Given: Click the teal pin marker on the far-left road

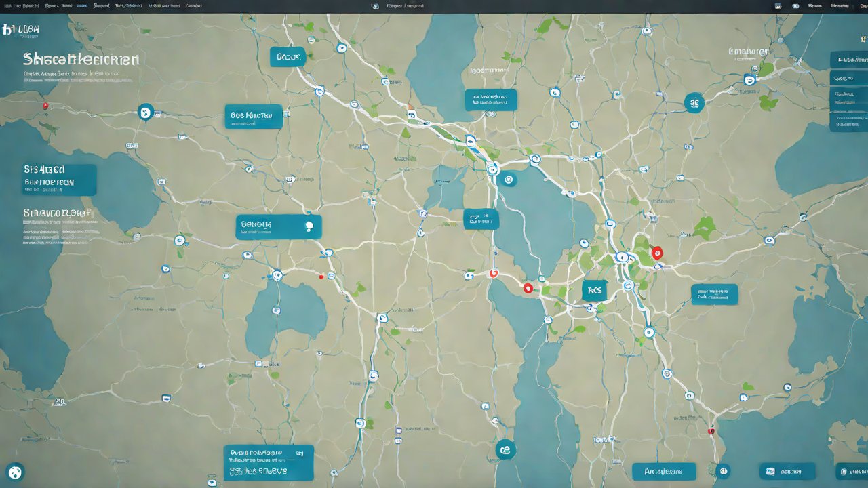Looking at the screenshot, I should (145, 112).
